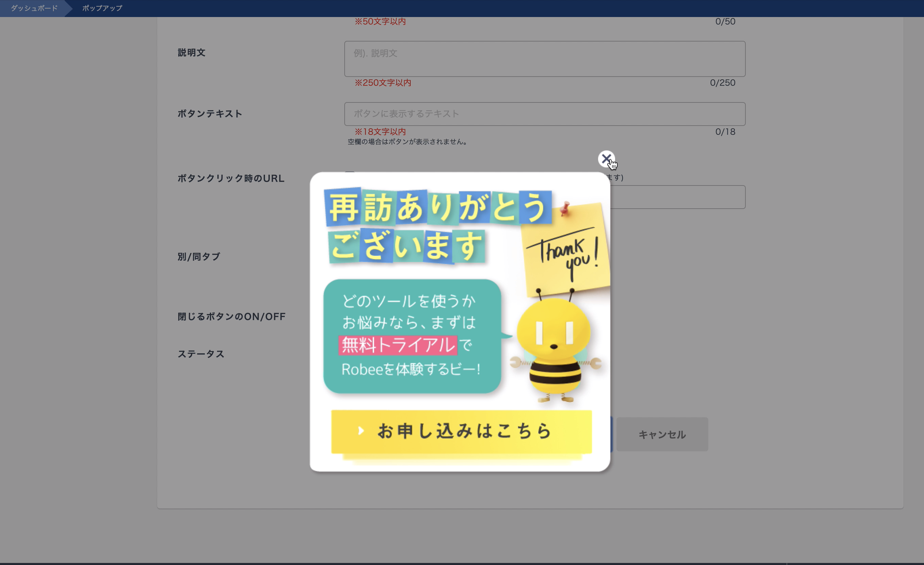The height and width of the screenshot is (565, 924).
Task: Click the 閉じるボタンのON/OFF label
Action: click(x=231, y=317)
